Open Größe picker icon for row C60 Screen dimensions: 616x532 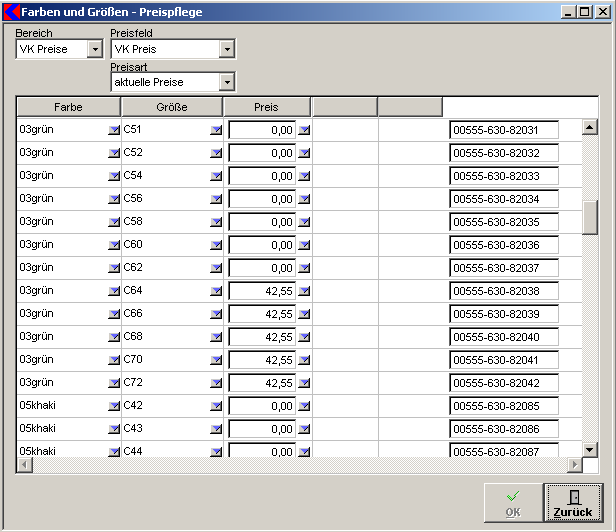coord(216,245)
